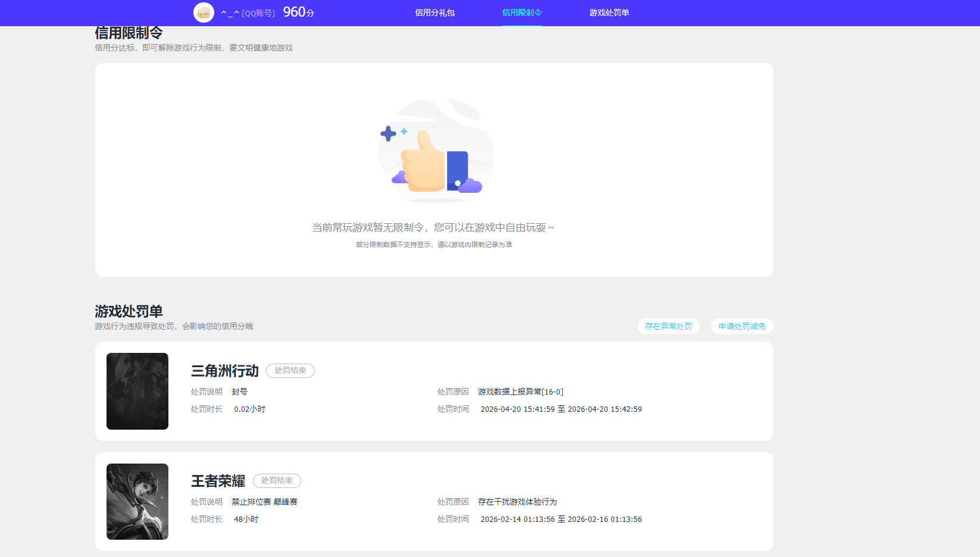Click the 王者荣耀 title
Viewport: 980px width, 557px height.
(218, 481)
